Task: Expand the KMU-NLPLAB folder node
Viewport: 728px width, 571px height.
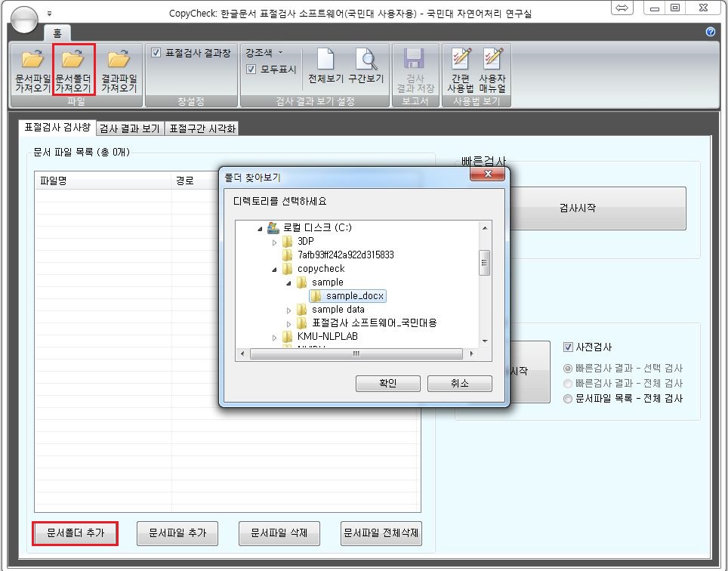Action: [x=275, y=337]
